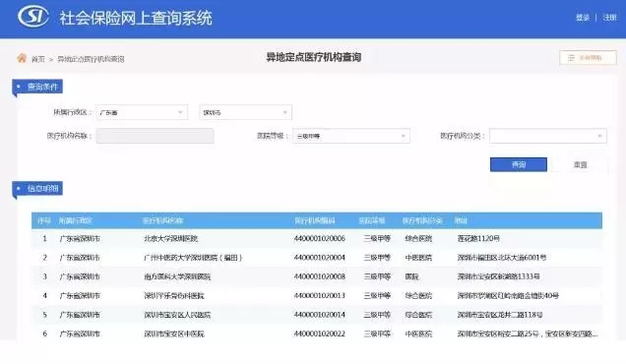626x364 pixels.
Task: Select the 查询条件 section tab
Action: [x=37, y=87]
